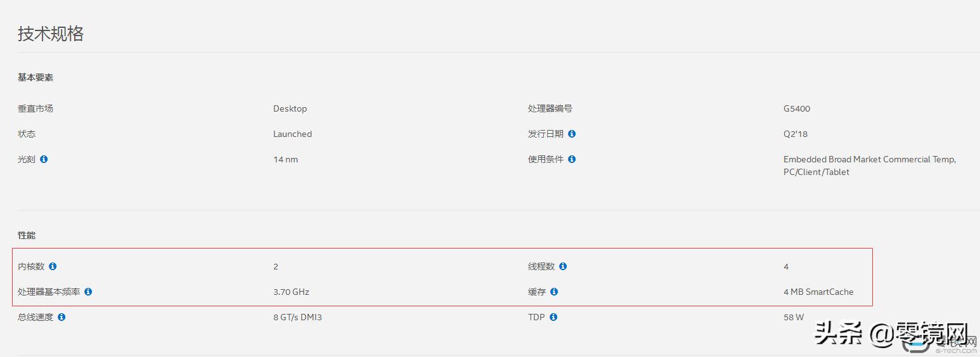Show info for 处理器基本频率

pyautogui.click(x=88, y=292)
